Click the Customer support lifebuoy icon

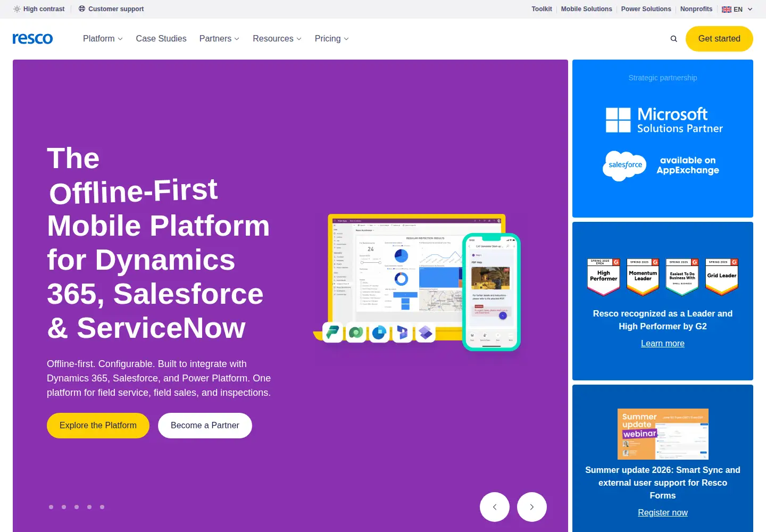click(x=82, y=9)
